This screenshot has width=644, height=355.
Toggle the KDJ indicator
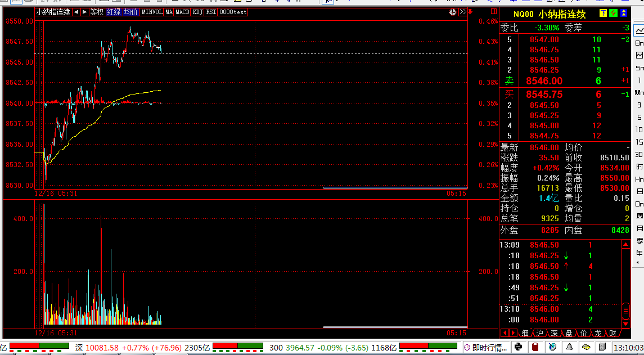[x=197, y=12]
